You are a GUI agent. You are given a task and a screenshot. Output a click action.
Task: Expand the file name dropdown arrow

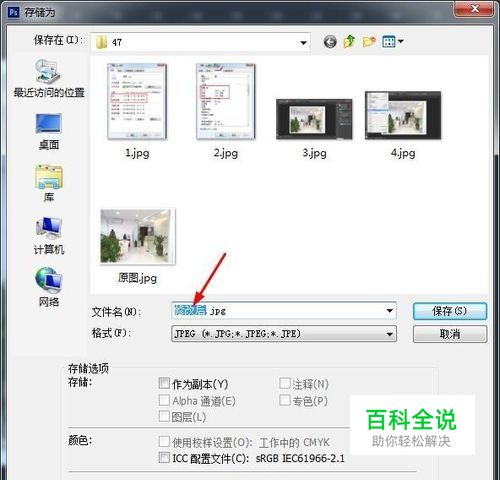click(389, 311)
